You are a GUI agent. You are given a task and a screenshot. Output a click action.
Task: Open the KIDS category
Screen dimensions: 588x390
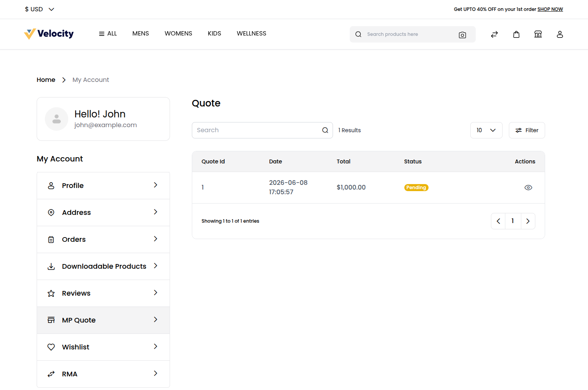pos(214,34)
